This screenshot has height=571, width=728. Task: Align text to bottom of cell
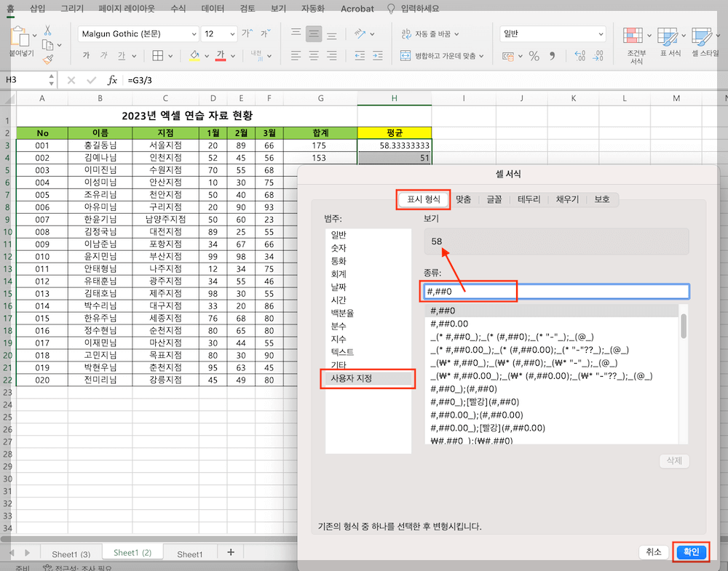pyautogui.click(x=331, y=34)
